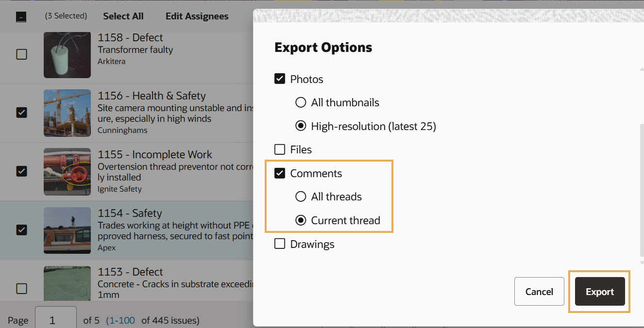
Task: Cancel the Export Options dialog
Action: 539,292
